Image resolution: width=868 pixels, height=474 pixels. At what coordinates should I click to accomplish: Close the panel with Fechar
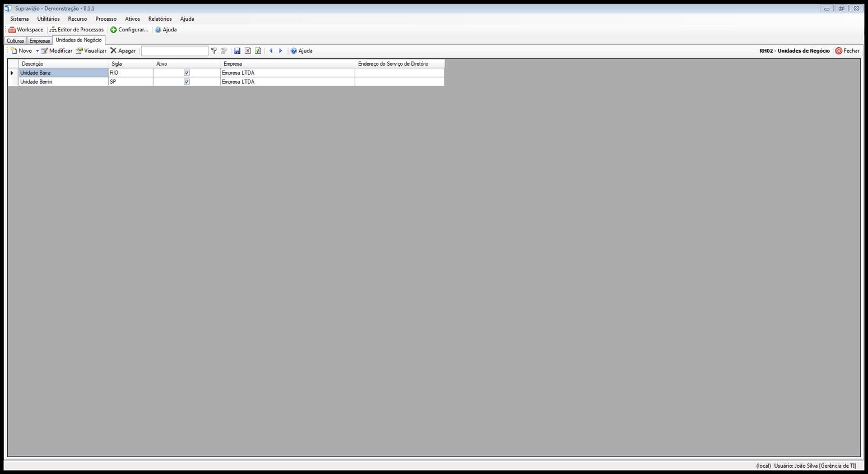coord(847,50)
